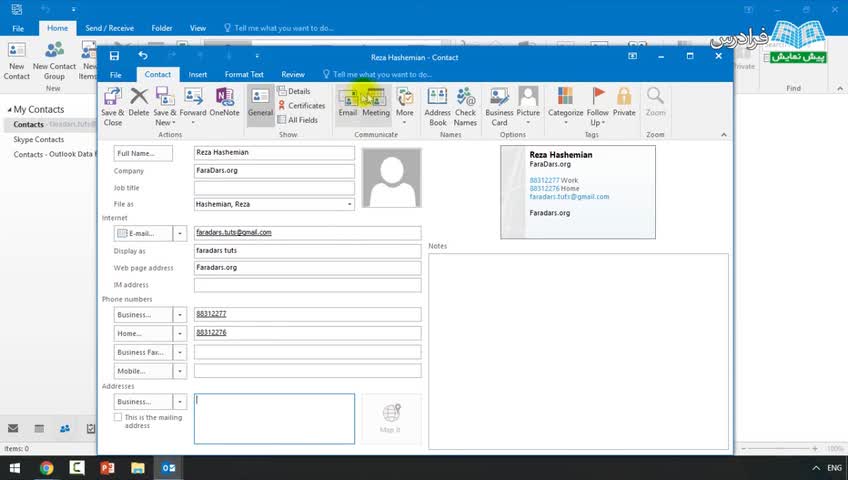Select Skype Contacts folder in Outlook window

(38, 139)
